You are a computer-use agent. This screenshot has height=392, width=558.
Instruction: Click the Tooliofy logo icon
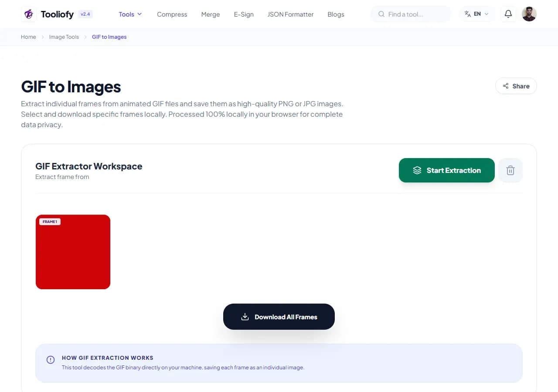point(29,14)
